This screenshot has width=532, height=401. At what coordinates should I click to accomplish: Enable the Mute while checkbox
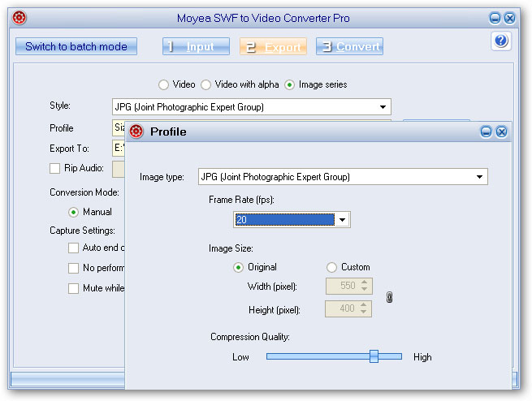coord(73,288)
